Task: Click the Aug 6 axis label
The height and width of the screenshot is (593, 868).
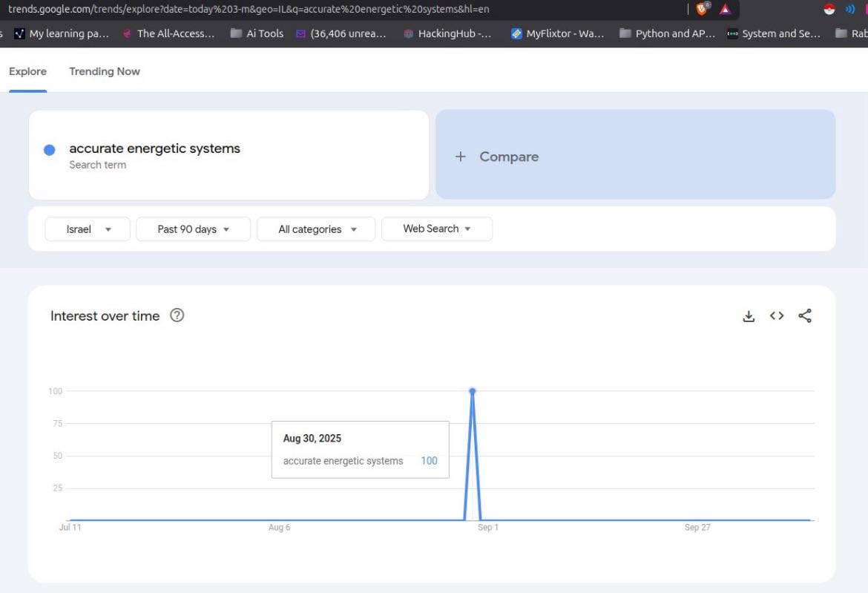Action: click(x=279, y=528)
